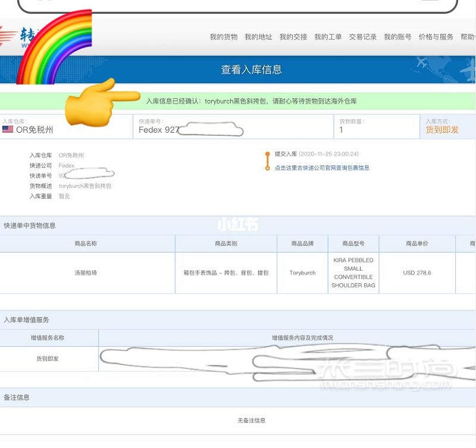Open 价格与服务 navigation link
This screenshot has width=476, height=448.
click(436, 37)
